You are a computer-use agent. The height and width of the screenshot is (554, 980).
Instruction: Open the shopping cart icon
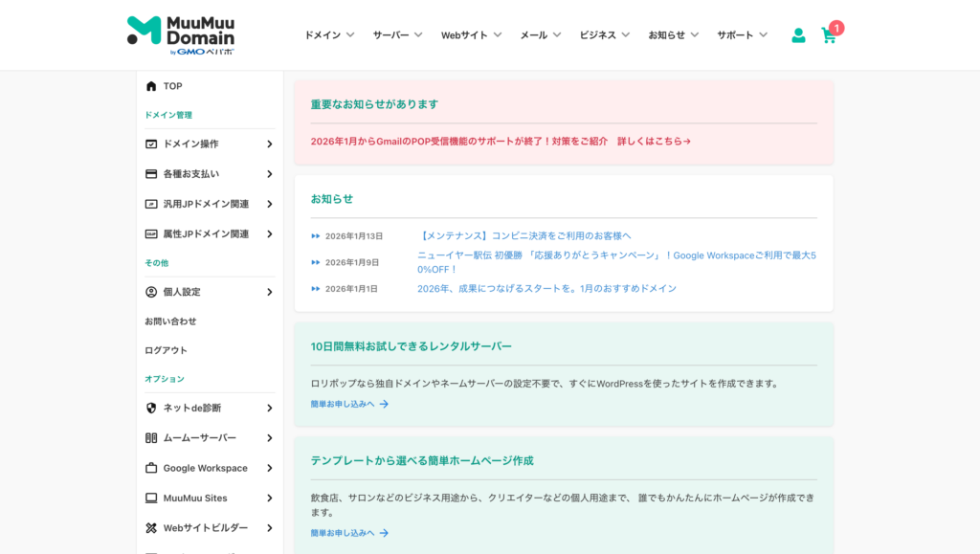(x=829, y=35)
